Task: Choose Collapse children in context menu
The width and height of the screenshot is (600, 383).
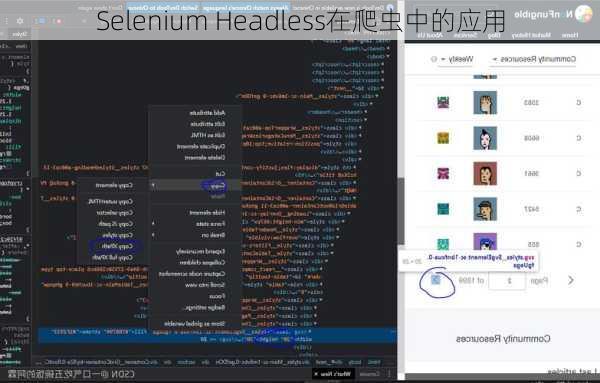Action: click(x=195, y=262)
